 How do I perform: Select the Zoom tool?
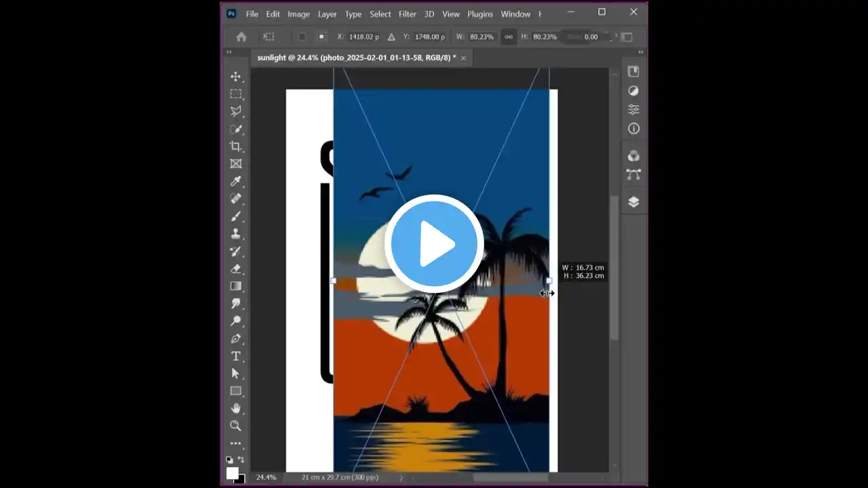(235, 426)
